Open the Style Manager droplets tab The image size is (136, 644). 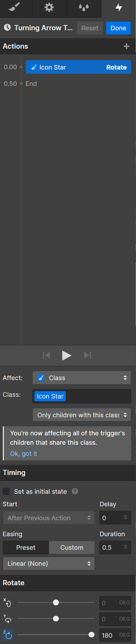[84, 8]
